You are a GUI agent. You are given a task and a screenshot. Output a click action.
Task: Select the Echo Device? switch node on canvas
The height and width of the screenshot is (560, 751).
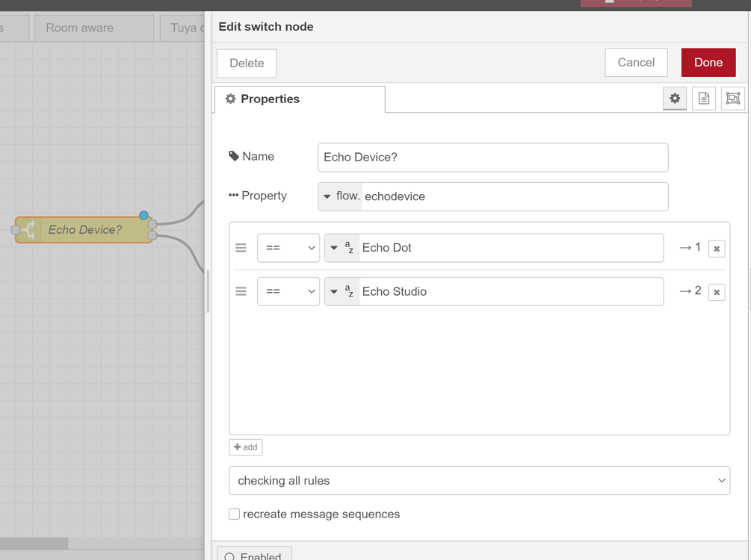click(x=84, y=230)
